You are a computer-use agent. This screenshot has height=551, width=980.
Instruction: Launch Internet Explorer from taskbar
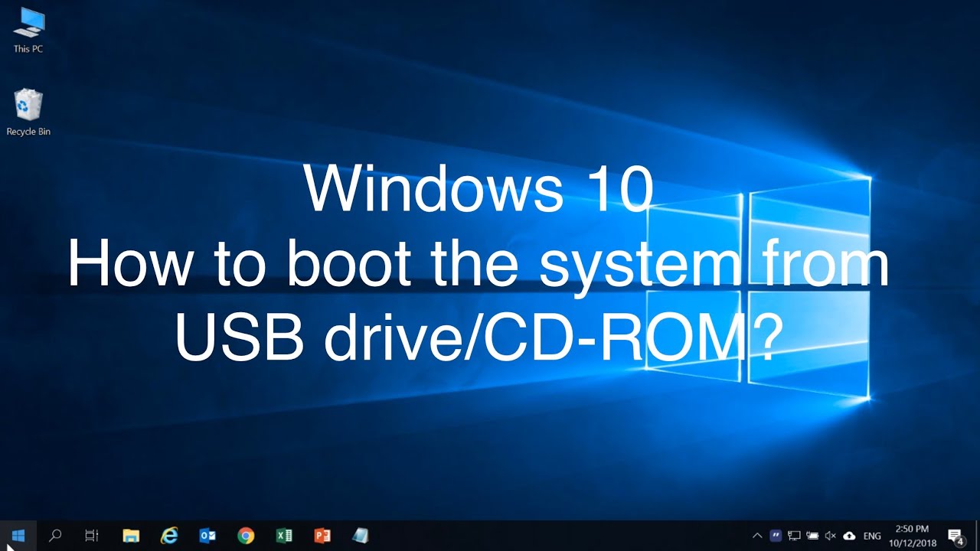pyautogui.click(x=169, y=536)
